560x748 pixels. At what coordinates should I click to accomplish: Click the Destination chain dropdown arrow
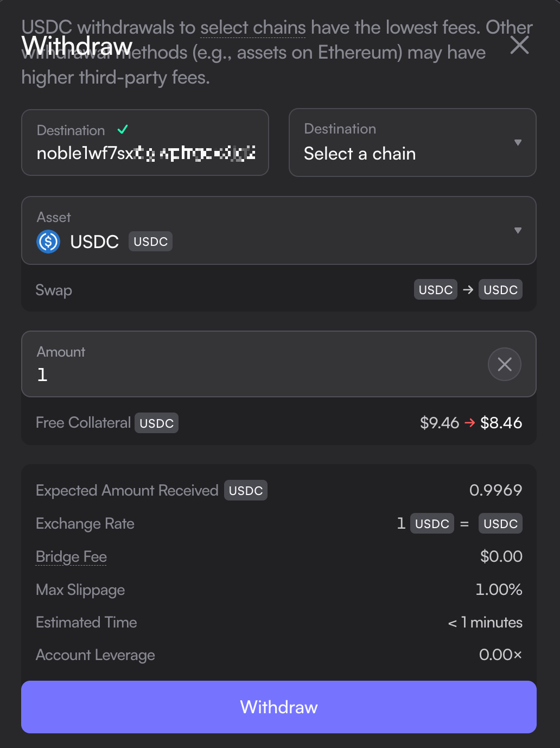518,142
